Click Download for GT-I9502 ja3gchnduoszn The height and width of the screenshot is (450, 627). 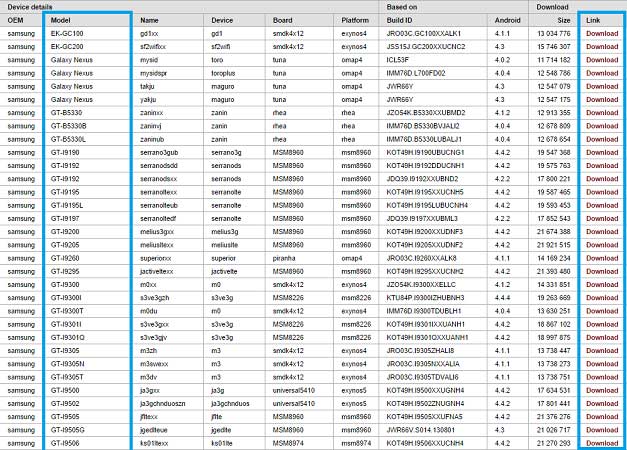point(602,404)
